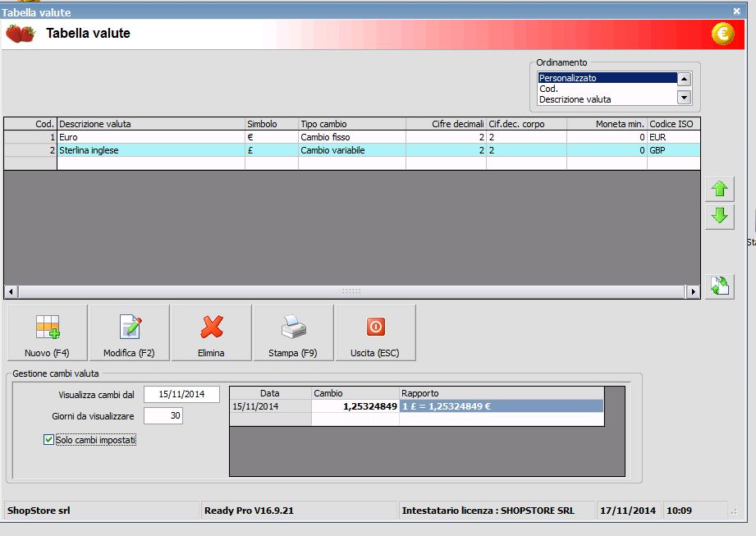Click the refresh/update exchange rates icon
Screen dimensions: 756x536
pyautogui.click(x=719, y=286)
